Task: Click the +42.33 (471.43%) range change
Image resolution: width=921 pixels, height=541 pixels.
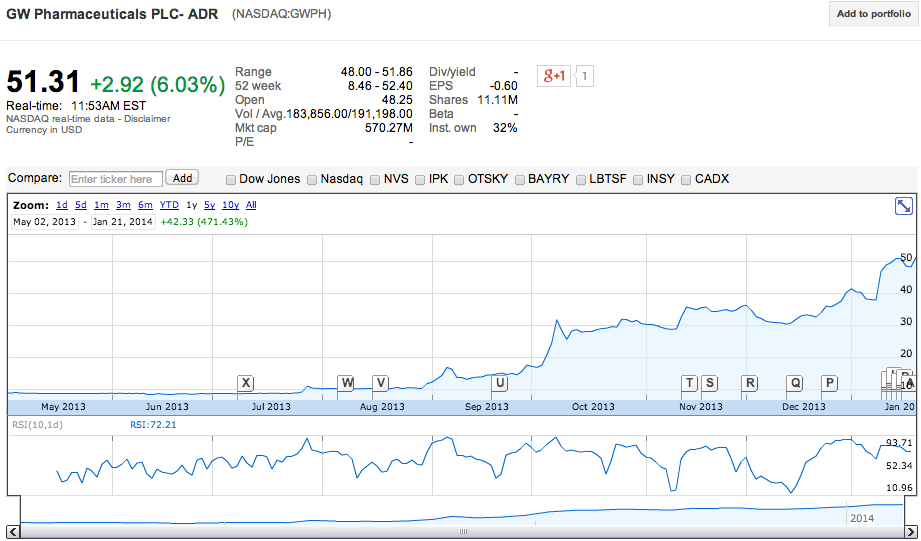Action: [204, 222]
